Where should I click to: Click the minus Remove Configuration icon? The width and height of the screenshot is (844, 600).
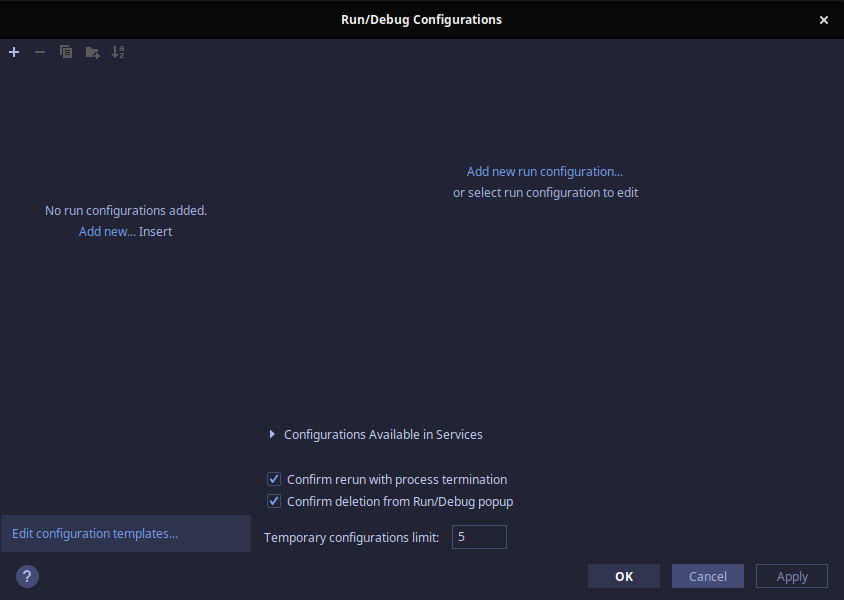point(40,52)
